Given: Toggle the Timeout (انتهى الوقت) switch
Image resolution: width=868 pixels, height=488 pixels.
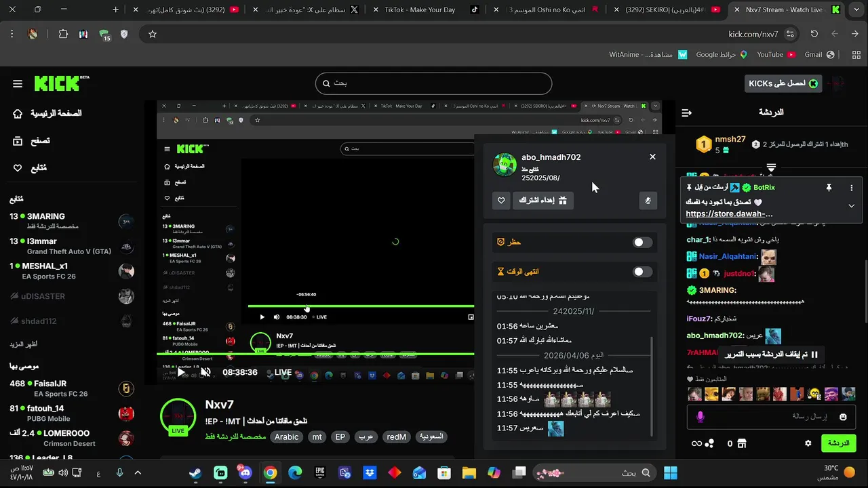Looking at the screenshot, I should click(x=642, y=272).
